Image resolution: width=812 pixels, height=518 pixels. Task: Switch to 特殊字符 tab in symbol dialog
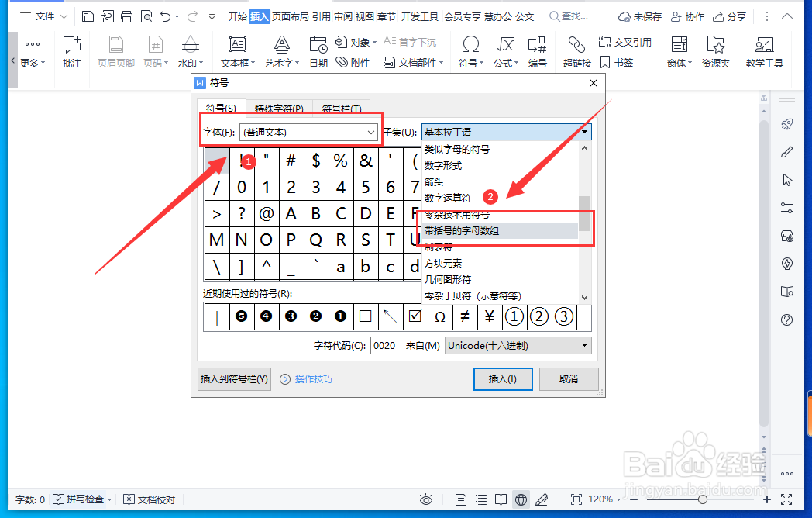coord(279,108)
